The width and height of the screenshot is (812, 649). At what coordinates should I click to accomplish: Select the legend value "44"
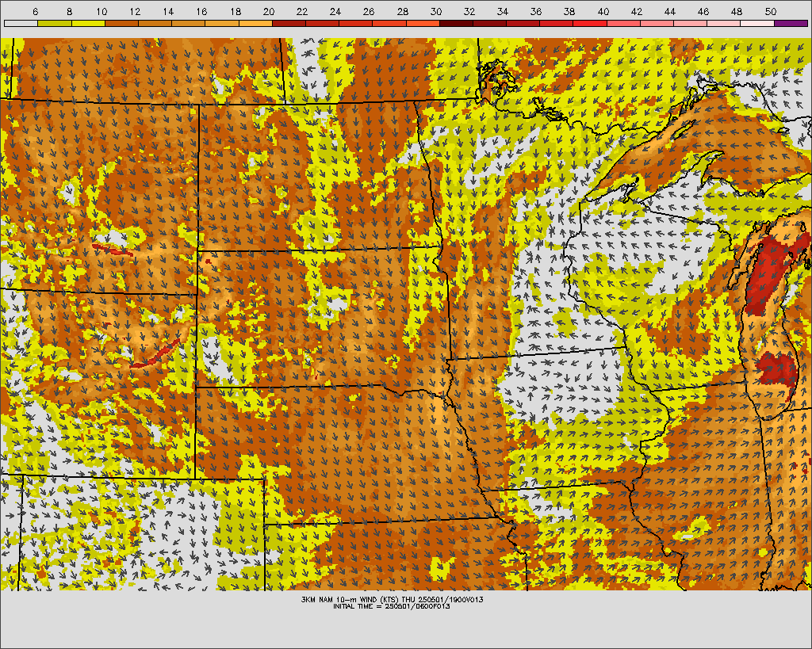(669, 11)
